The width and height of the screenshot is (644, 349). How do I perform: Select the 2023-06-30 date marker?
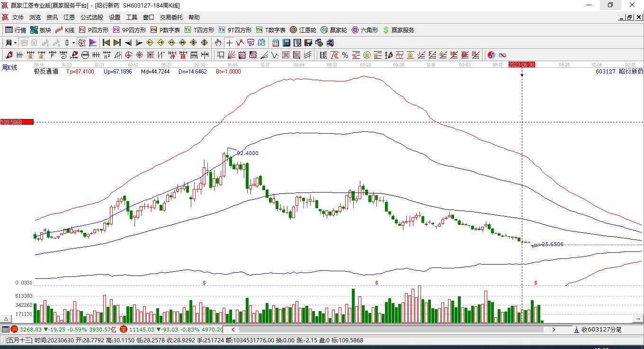pyautogui.click(x=522, y=64)
